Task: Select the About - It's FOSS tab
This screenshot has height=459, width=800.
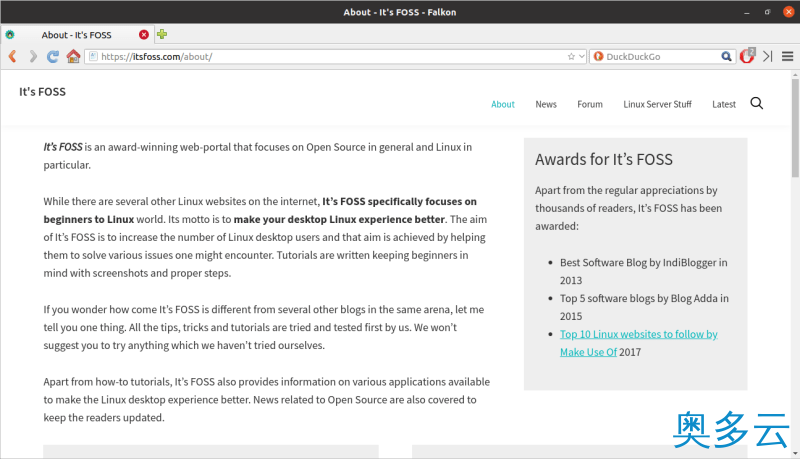Action: pos(77,35)
